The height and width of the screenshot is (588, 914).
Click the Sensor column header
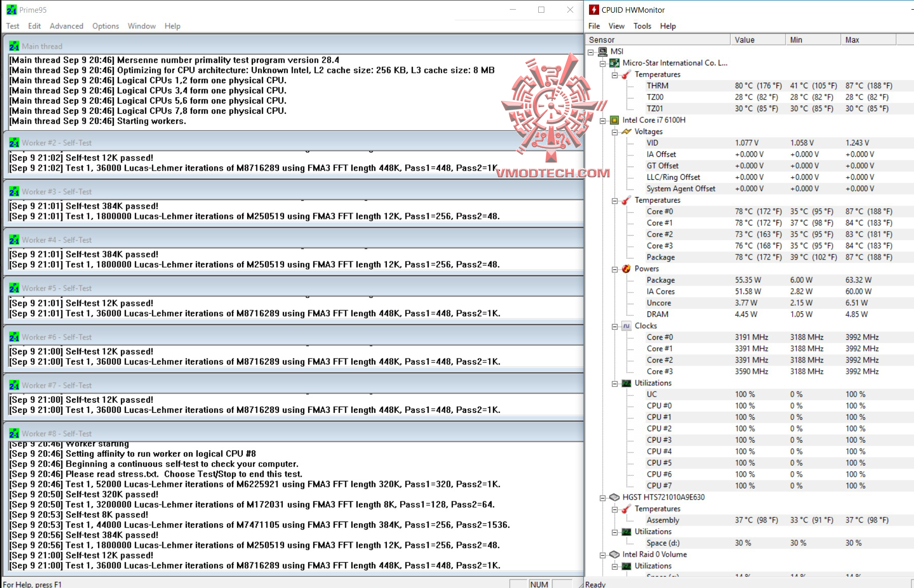(x=658, y=40)
